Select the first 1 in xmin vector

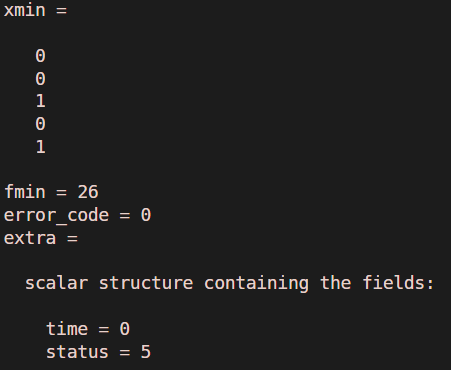40,101
